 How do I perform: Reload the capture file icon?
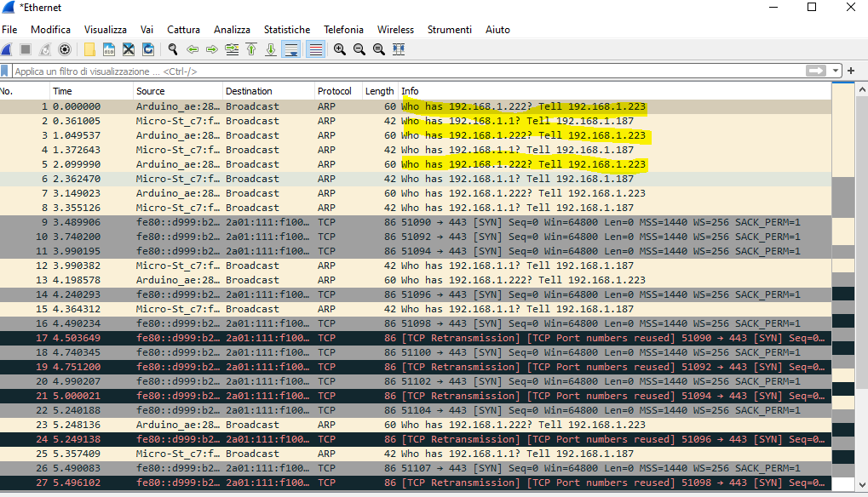(x=148, y=49)
